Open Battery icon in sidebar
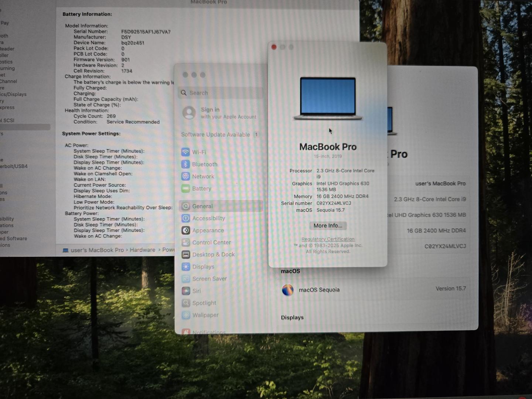The image size is (532, 399). click(x=185, y=188)
